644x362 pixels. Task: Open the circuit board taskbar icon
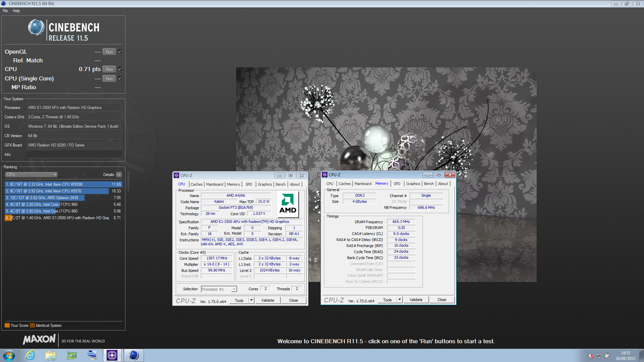(x=71, y=355)
